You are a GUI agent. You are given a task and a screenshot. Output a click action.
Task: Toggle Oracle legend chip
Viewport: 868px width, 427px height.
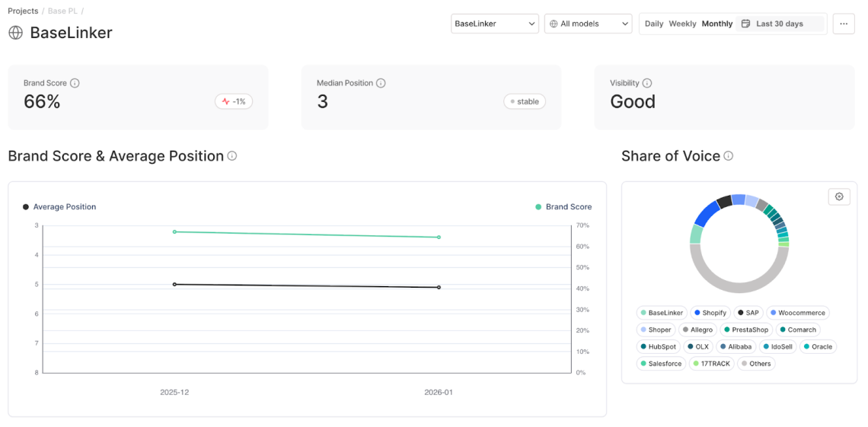coord(819,347)
